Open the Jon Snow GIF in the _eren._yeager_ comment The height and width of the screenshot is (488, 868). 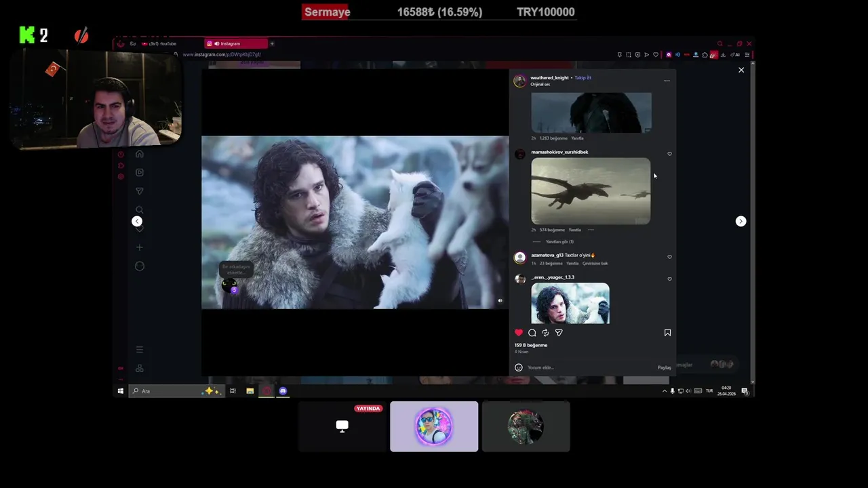pos(570,303)
